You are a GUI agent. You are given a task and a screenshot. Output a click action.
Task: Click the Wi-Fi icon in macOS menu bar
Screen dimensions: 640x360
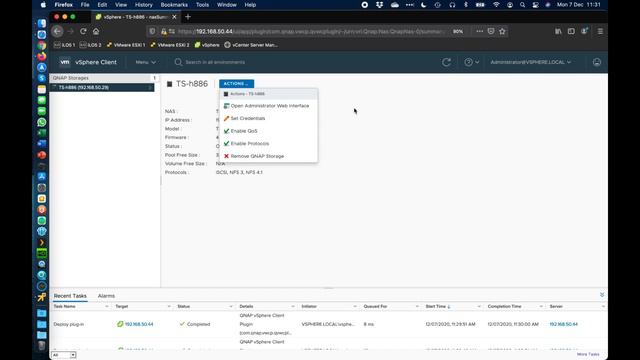496,5
